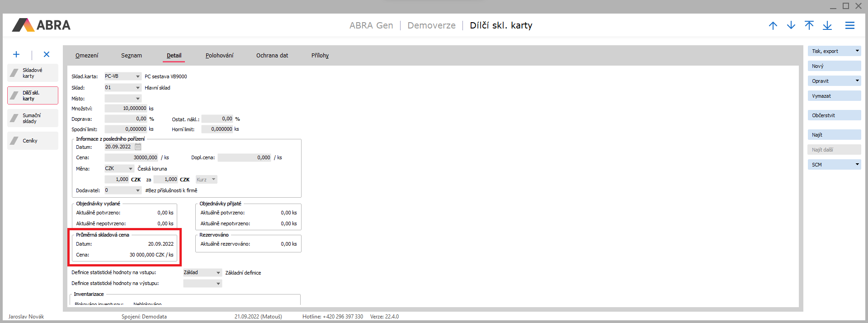Click the Občerstvit button
Screen dimensions: 868x323
(x=834, y=115)
